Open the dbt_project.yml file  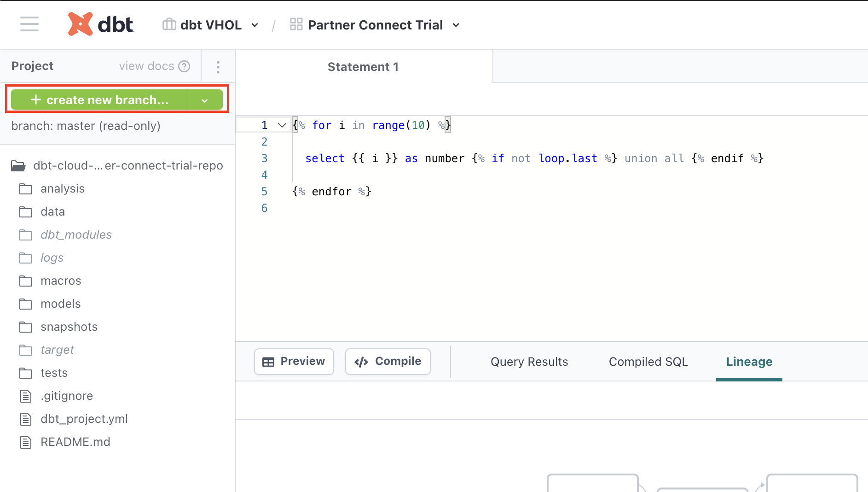coord(84,419)
